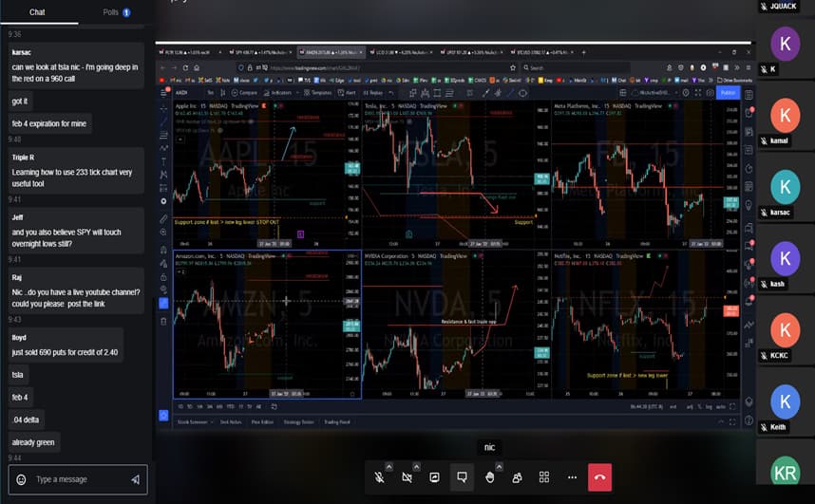Bookmark this page with star icon

coord(513,67)
